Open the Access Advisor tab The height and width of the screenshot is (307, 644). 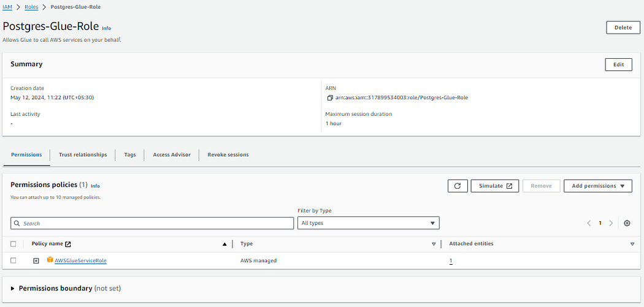tap(172, 155)
